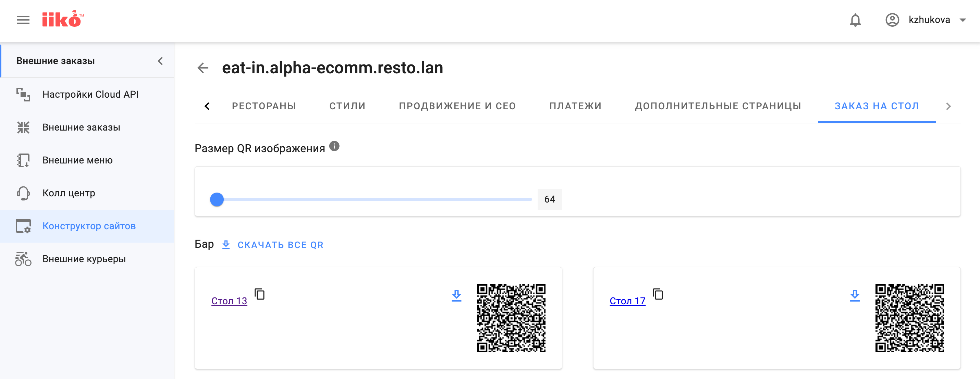The image size is (980, 379).
Task: Click the Бар section heading
Action: point(204,244)
